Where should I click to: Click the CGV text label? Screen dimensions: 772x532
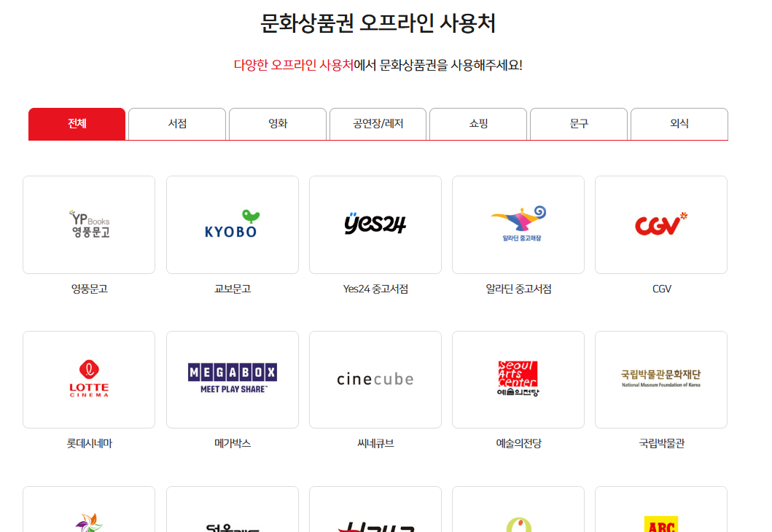[x=661, y=289]
